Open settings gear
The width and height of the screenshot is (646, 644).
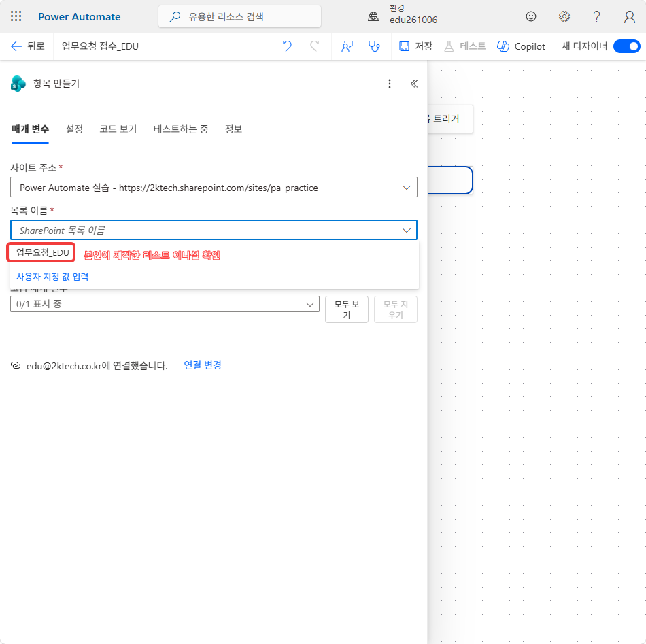point(564,16)
